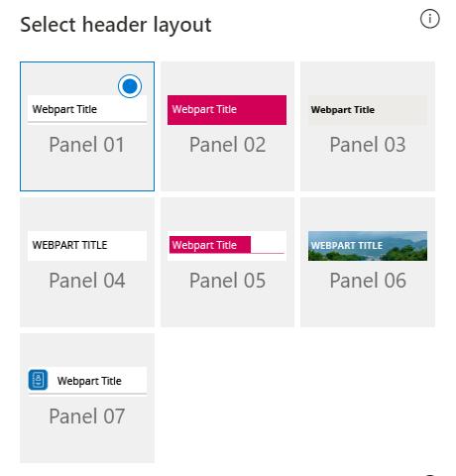
Task: Select the Panel 05 header layout
Action: [x=227, y=262]
